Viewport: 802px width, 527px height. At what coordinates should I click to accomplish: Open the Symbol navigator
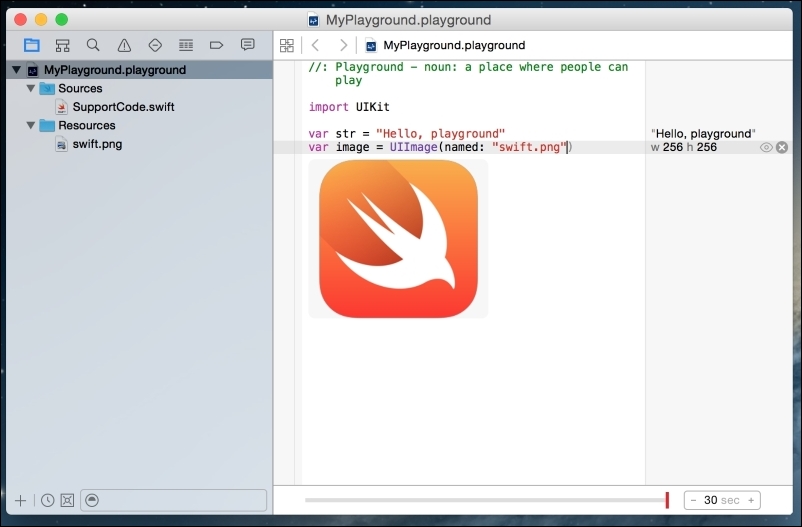[62, 45]
